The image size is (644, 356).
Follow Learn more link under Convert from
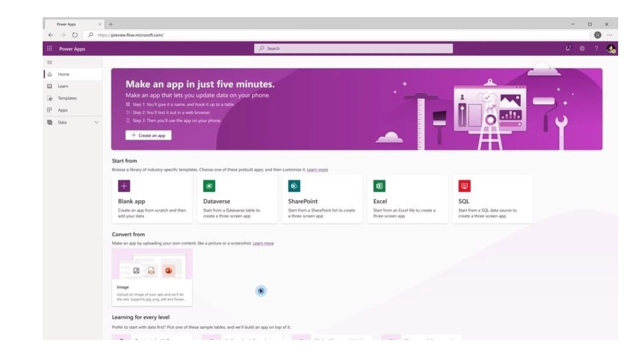tap(263, 243)
